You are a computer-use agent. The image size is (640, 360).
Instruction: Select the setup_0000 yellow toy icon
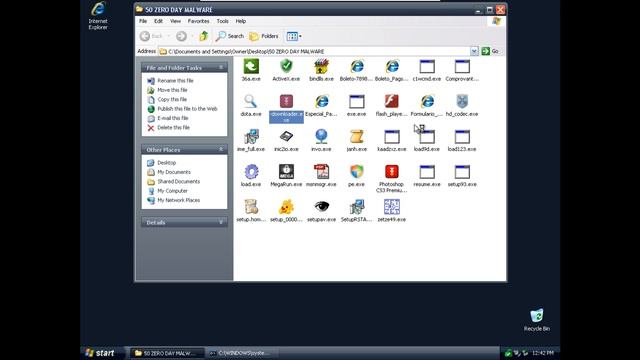pos(286,207)
